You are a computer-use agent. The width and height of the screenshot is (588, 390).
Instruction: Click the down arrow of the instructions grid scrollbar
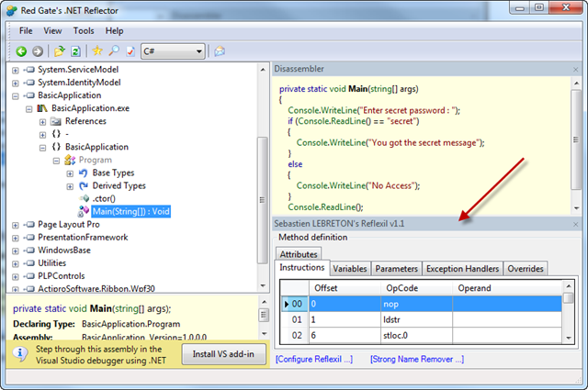[x=569, y=338]
